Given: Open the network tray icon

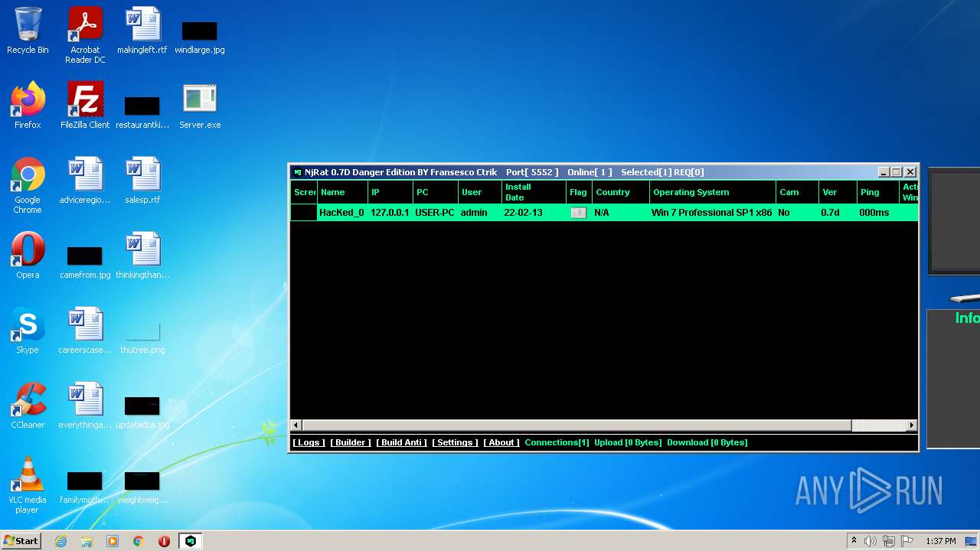Looking at the screenshot, I should pos(889,541).
